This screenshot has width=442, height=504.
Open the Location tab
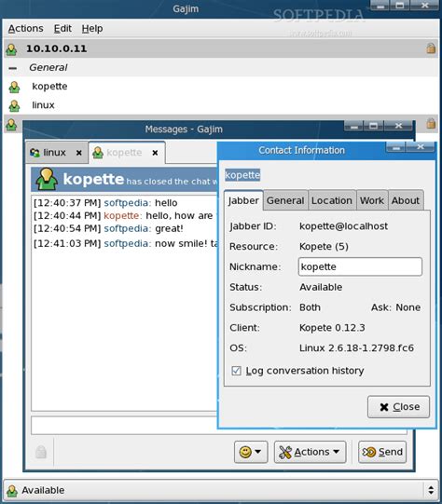(332, 200)
